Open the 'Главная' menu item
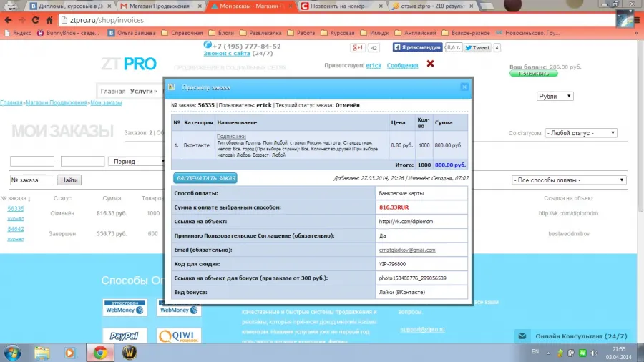Image resolution: width=644 pixels, height=362 pixels. [112, 91]
